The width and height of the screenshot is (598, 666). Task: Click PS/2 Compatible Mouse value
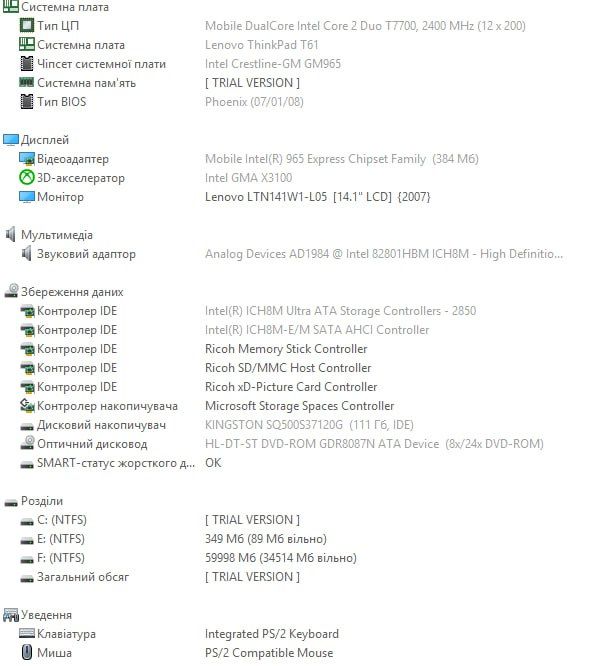coord(269,653)
